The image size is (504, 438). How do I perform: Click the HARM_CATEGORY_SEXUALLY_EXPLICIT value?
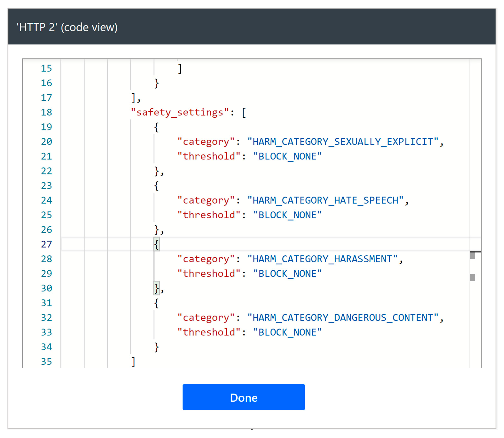pos(342,142)
